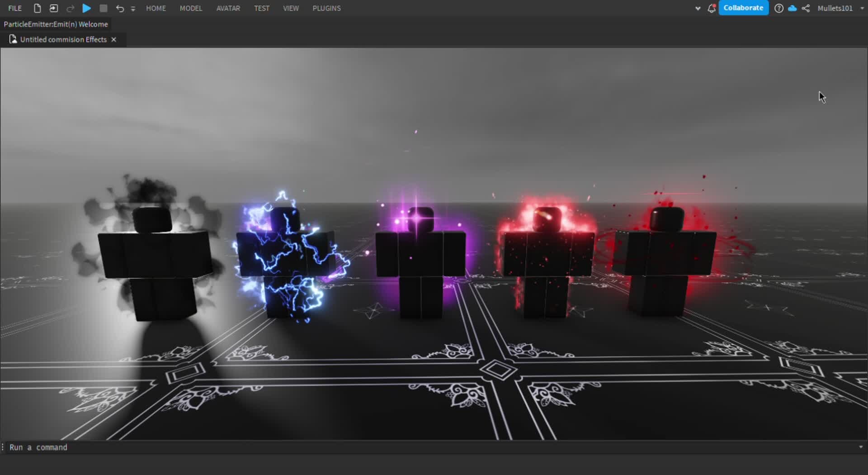The height and width of the screenshot is (475, 868).
Task: Click the share icon in the title bar
Action: pyautogui.click(x=806, y=8)
